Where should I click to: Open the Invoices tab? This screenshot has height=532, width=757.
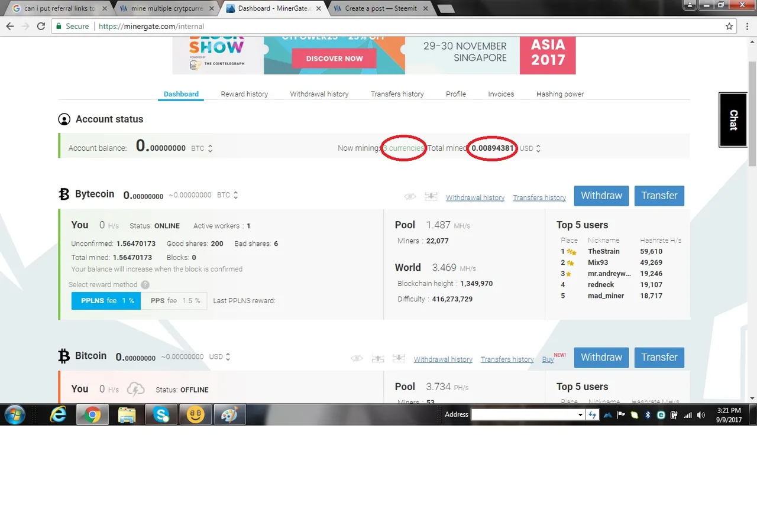(501, 94)
